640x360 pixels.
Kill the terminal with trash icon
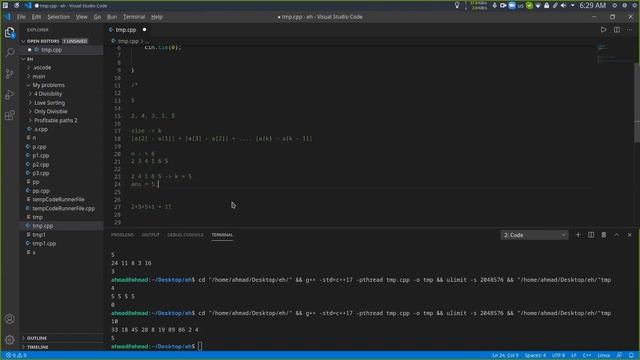604,235
